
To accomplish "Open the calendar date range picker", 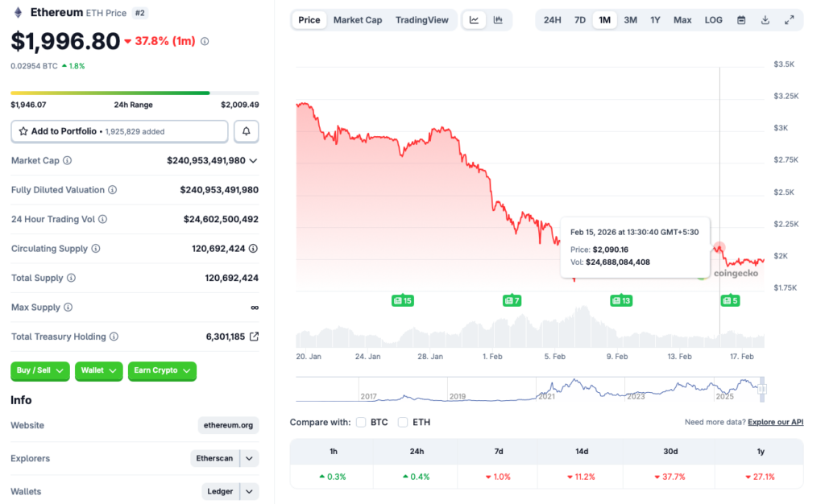I will pos(741,20).
